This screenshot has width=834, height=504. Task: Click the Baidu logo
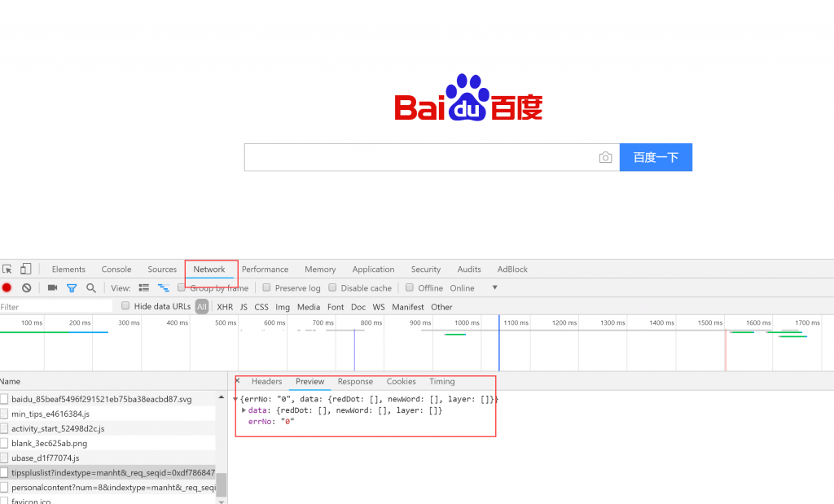468,97
